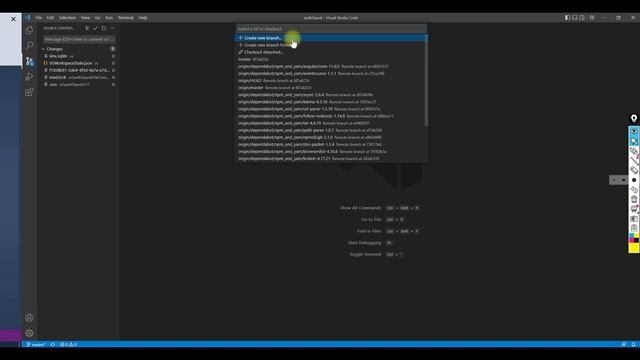The width and height of the screenshot is (640, 360).
Task: Select the pen tool on annotation toolbar
Action: tap(633, 151)
